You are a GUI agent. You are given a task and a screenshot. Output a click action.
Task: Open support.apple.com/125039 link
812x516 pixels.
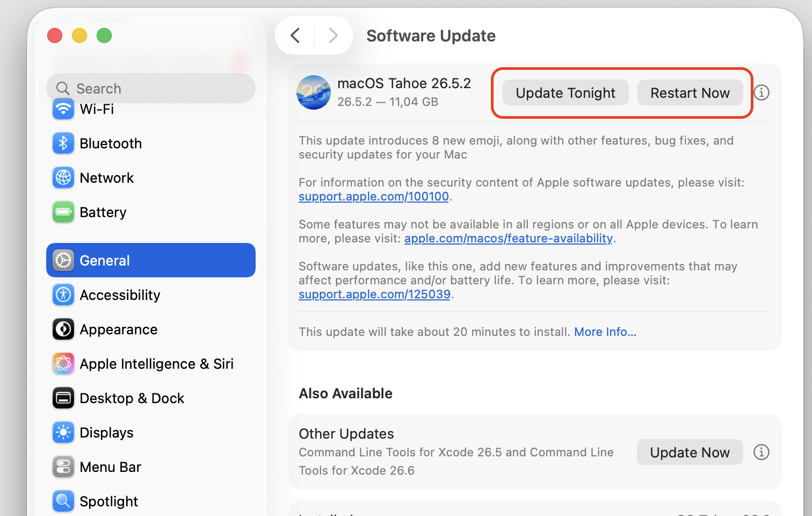point(374,295)
